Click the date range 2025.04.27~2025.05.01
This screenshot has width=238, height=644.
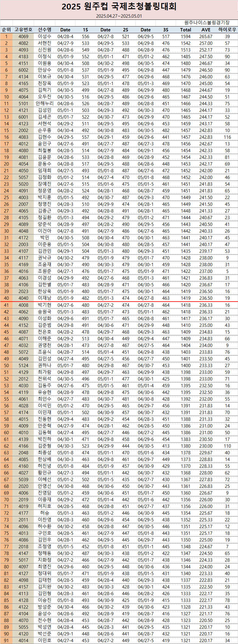(x=119, y=16)
